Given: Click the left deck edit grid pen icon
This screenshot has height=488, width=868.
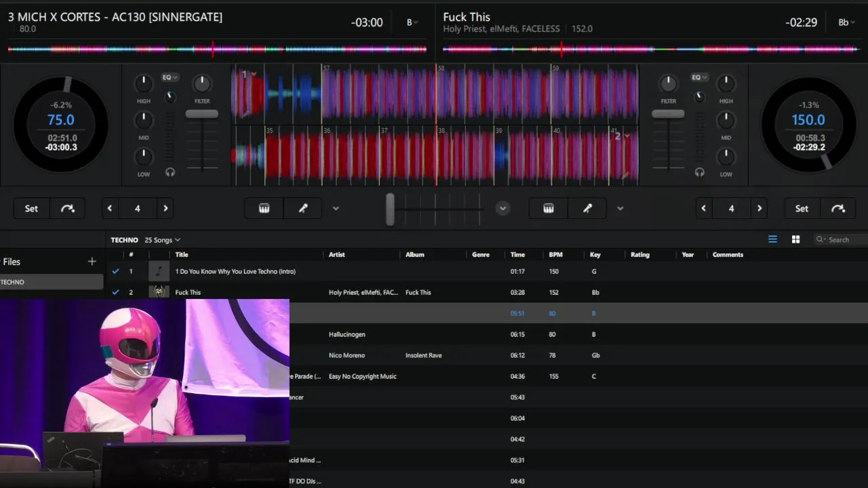Looking at the screenshot, I should [304, 208].
